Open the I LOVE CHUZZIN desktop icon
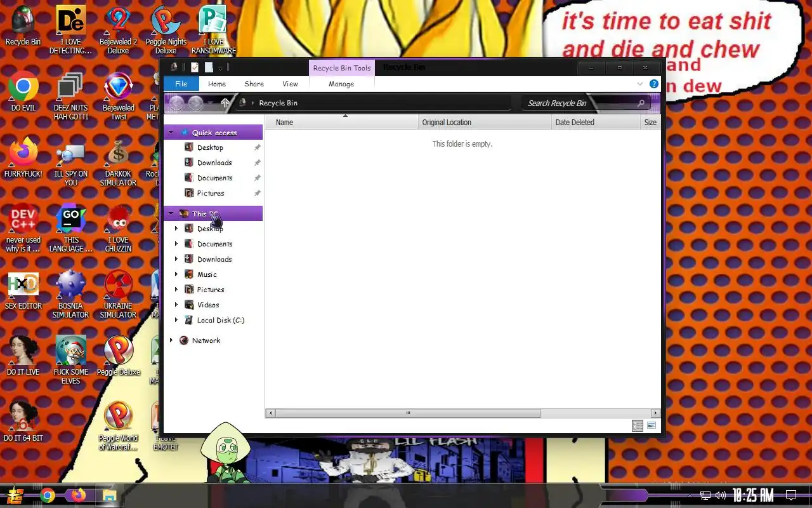The height and width of the screenshot is (508, 812). [x=118, y=229]
